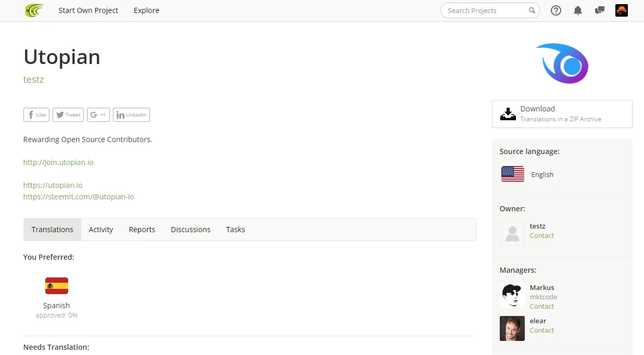Click the US flag for English
This screenshot has height=355, width=644.
pos(513,174)
